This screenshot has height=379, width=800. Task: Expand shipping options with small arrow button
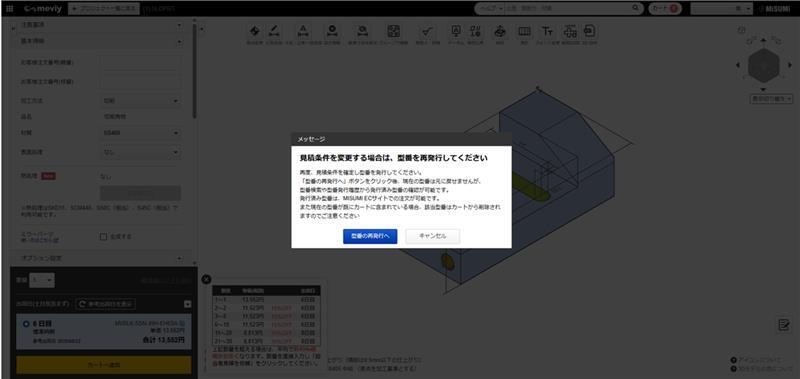[x=187, y=304]
